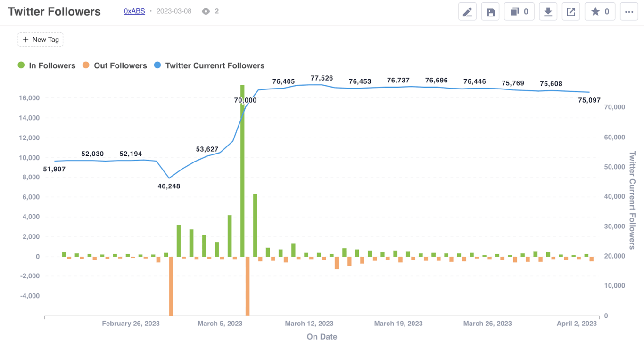Click the data label 76,405
Viewport: 644px width, 356px height.
pos(283,81)
